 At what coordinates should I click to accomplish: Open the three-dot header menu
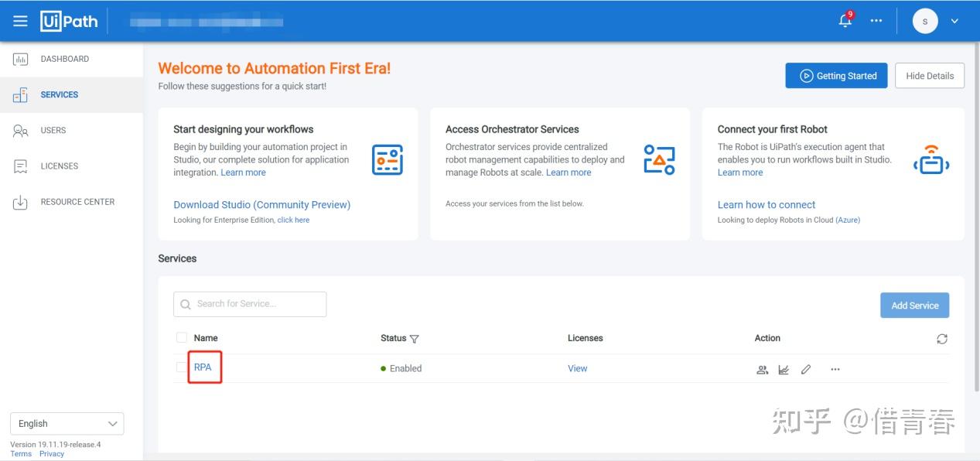pos(876,21)
